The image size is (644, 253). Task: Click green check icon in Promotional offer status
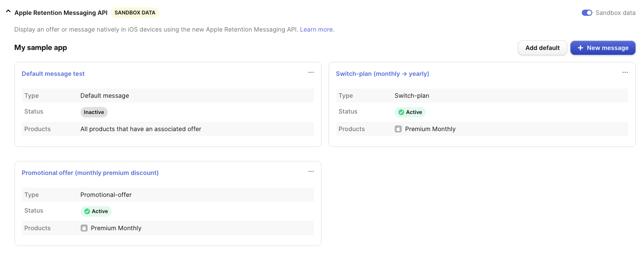click(x=87, y=211)
